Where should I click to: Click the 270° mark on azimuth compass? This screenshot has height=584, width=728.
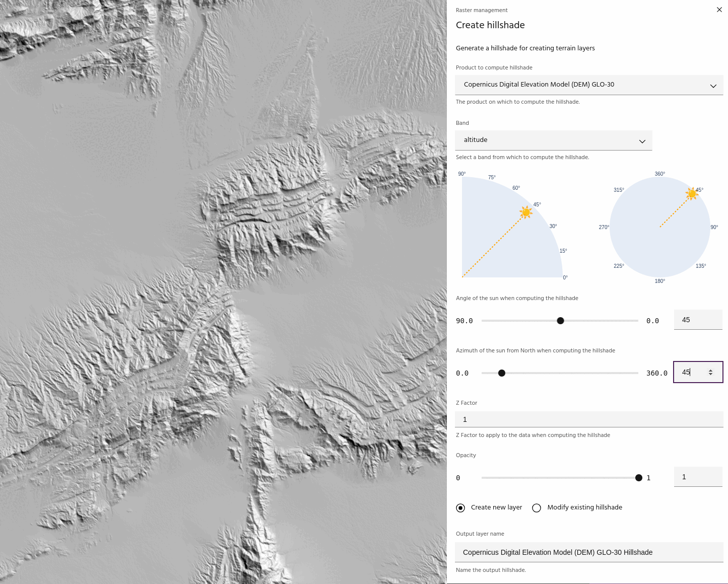604,227
